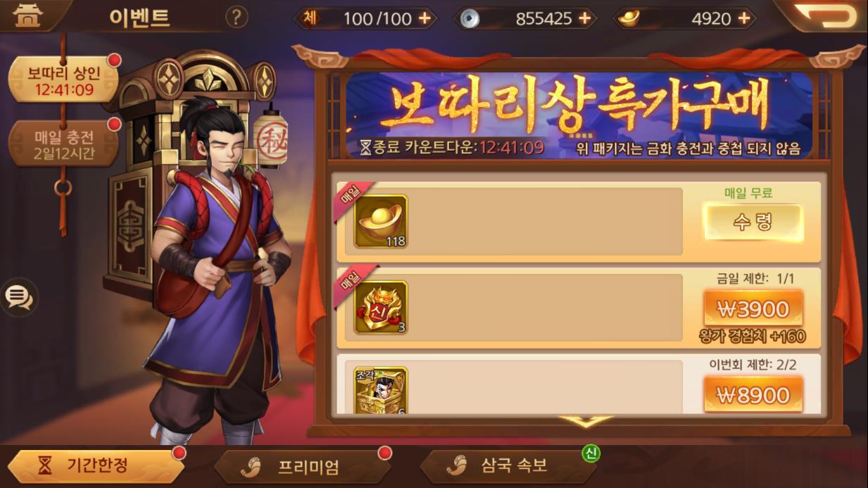The width and height of the screenshot is (868, 488).
Task: Buy the ₩3900 package
Action: coord(753,308)
